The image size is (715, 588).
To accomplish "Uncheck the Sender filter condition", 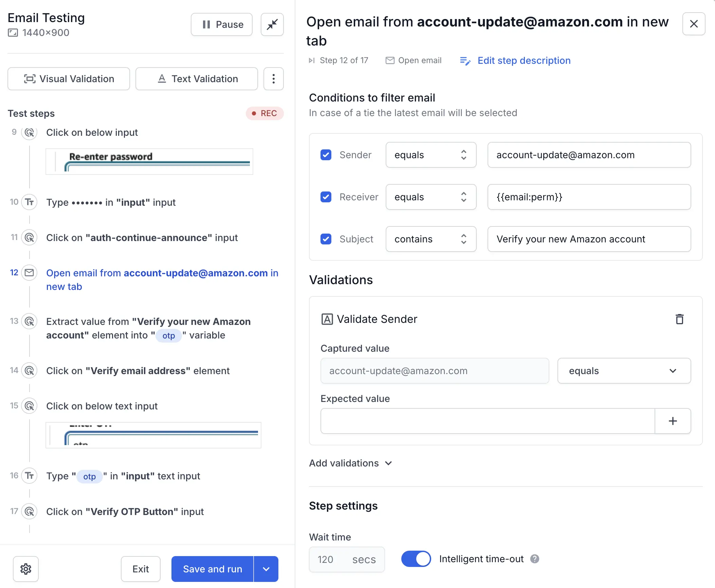I will point(326,155).
